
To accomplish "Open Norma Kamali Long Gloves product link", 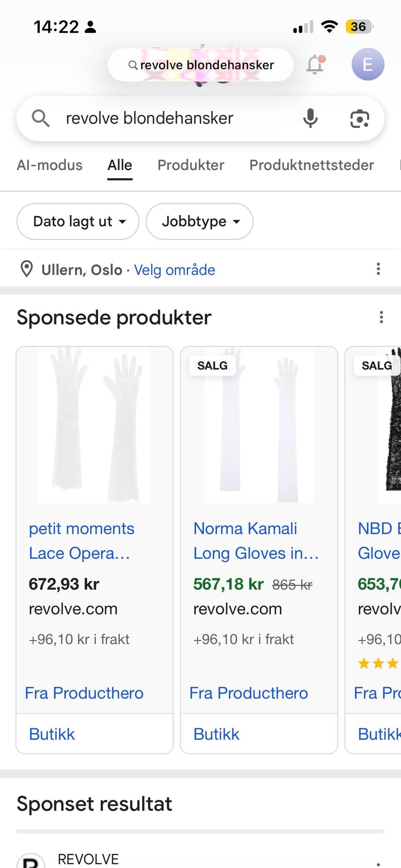I will tap(256, 541).
